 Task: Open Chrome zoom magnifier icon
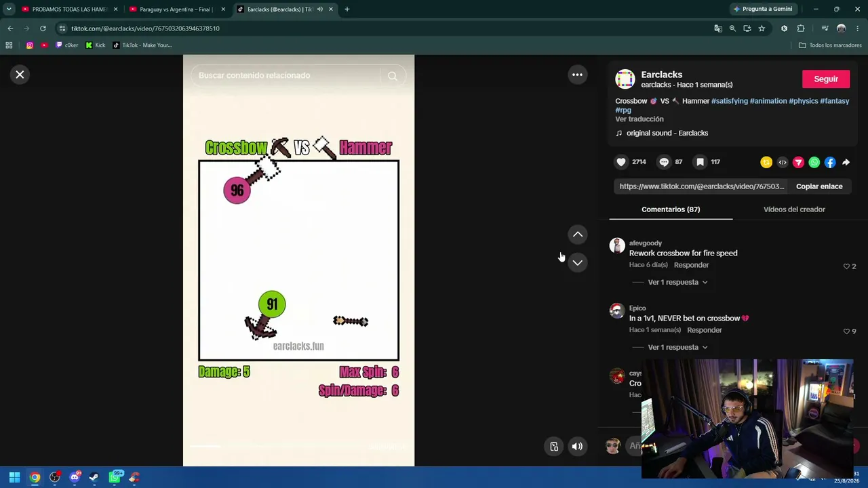732,28
